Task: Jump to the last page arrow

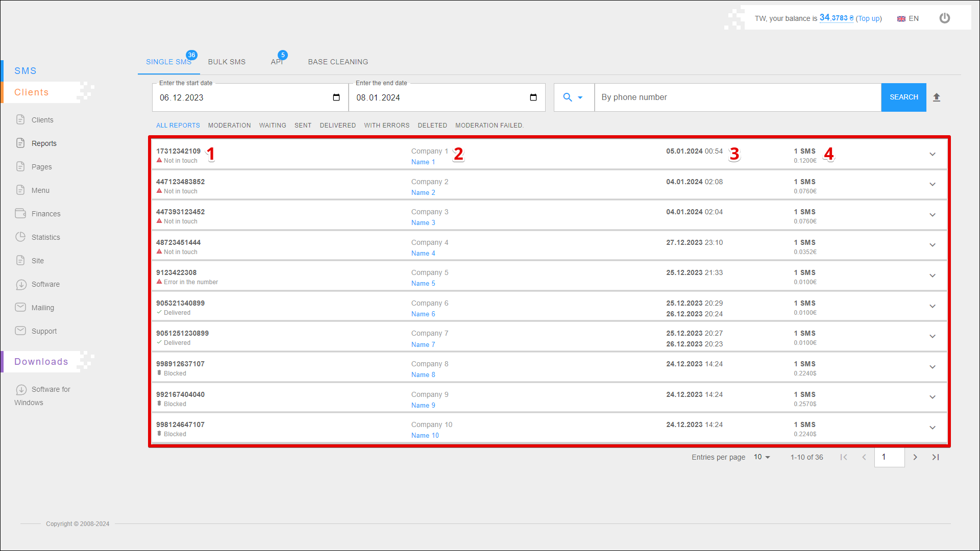Action: click(936, 457)
